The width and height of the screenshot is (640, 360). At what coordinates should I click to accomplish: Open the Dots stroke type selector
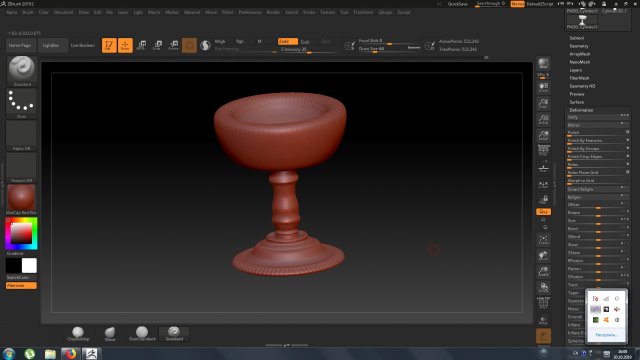pyautogui.click(x=22, y=104)
